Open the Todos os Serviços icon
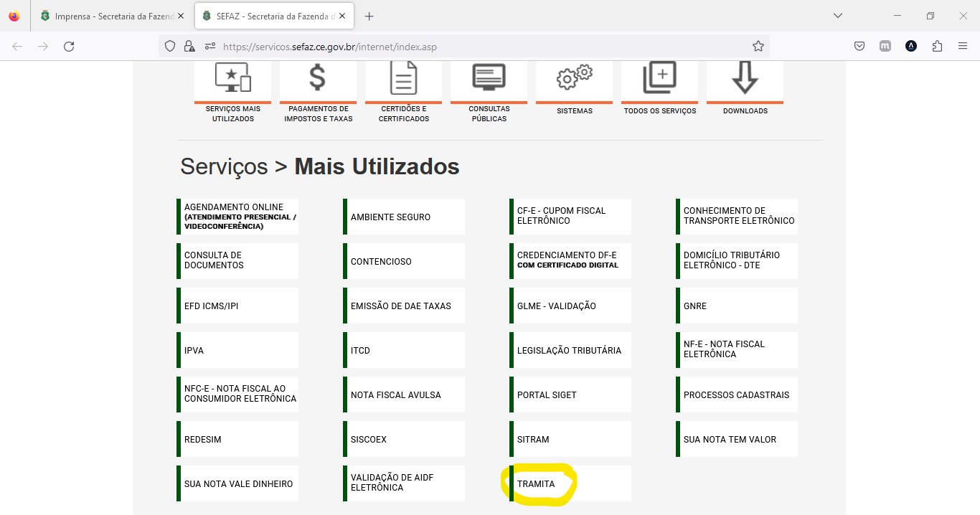 (x=659, y=77)
